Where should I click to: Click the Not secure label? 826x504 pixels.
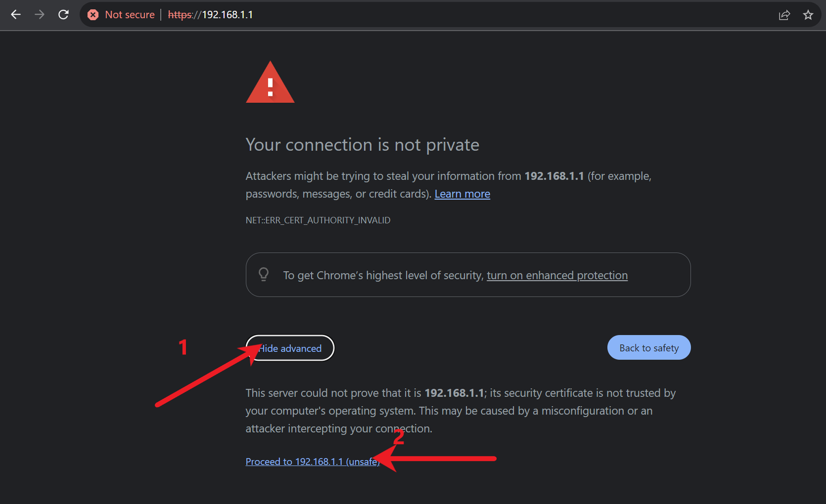pyautogui.click(x=130, y=15)
